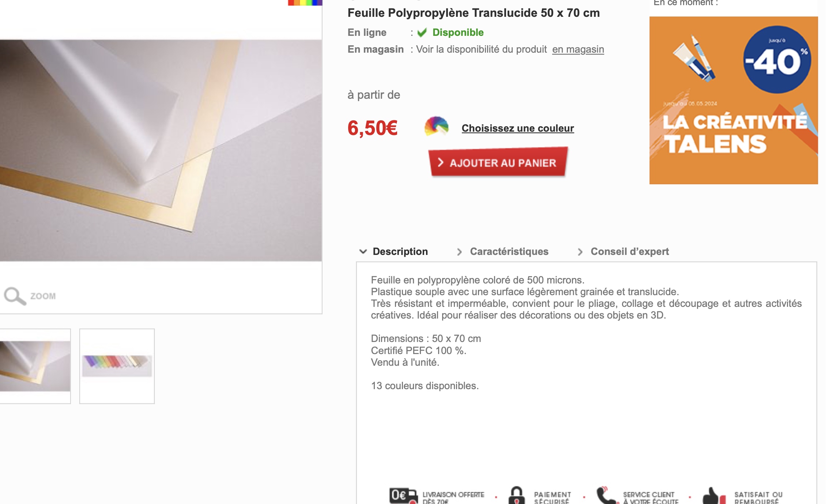
Task: Click the thumbs-up satisfaction icon
Action: coord(714,496)
